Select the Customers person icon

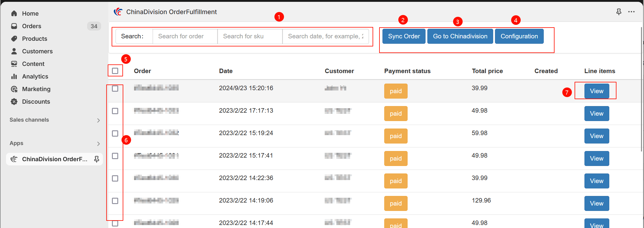coord(14,51)
